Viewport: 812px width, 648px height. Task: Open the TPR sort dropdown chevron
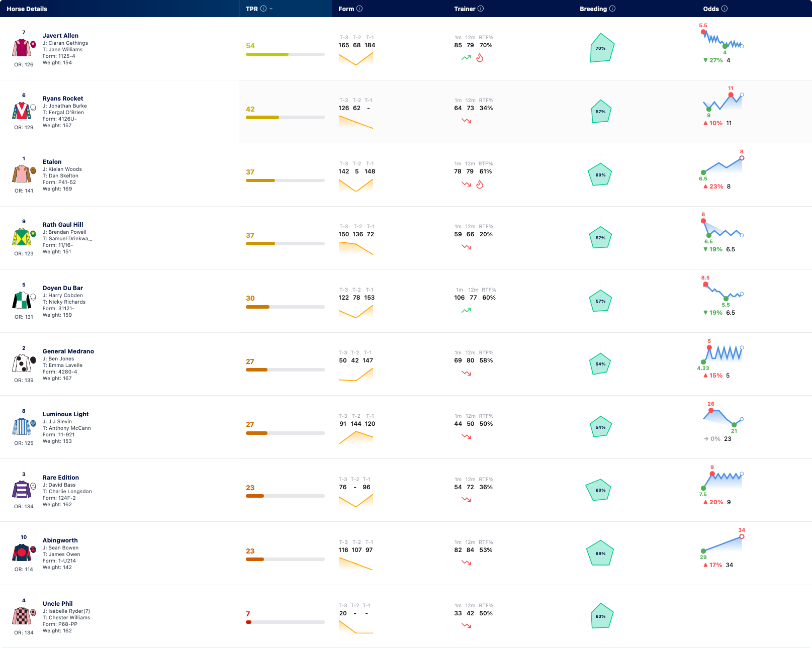pyautogui.click(x=272, y=9)
